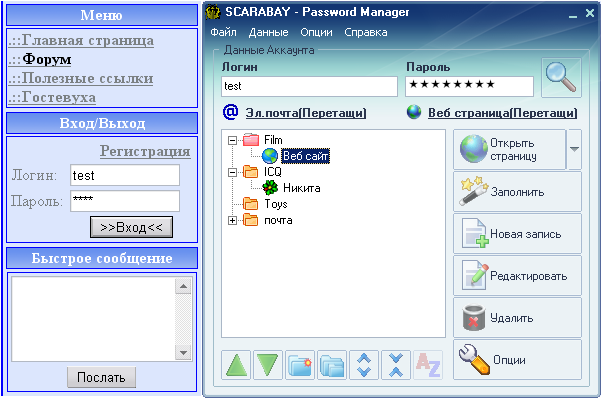Click the Опции button with wrench
The width and height of the screenshot is (601, 398).
click(517, 360)
